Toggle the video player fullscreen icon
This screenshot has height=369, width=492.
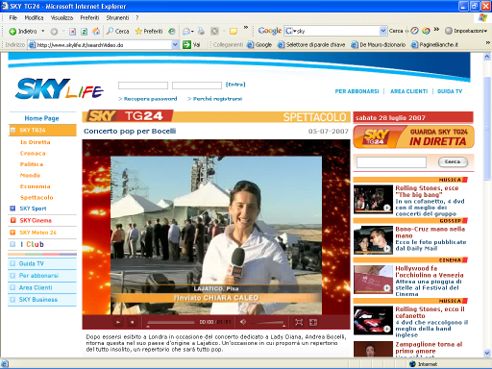point(299,322)
